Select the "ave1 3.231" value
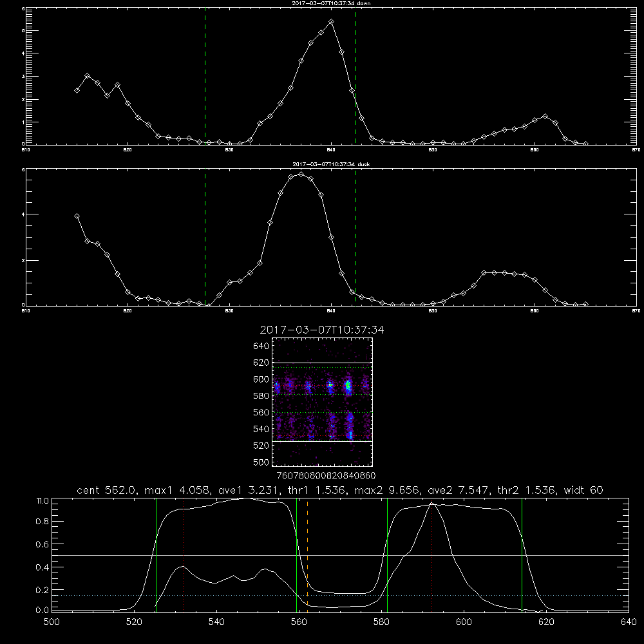Viewport: 644px width, 644px height. (248, 490)
